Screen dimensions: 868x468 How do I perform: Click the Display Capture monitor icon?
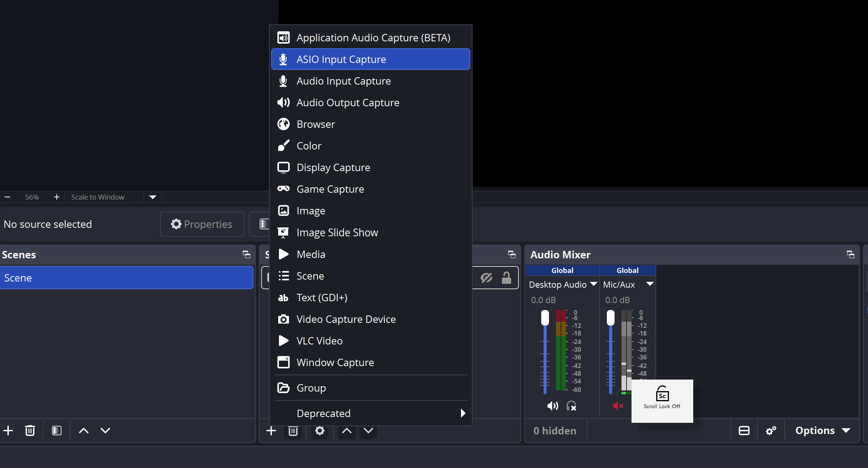[284, 167]
